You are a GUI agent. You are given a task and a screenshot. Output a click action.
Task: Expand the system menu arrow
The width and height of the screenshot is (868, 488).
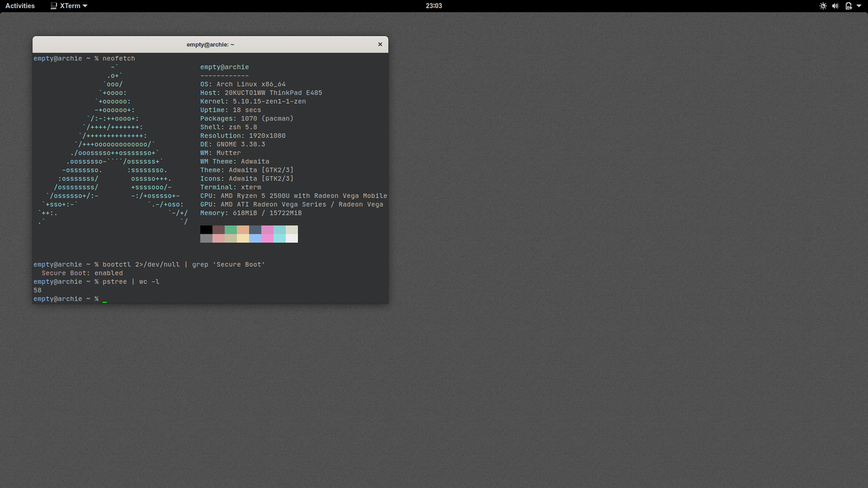[x=859, y=6]
